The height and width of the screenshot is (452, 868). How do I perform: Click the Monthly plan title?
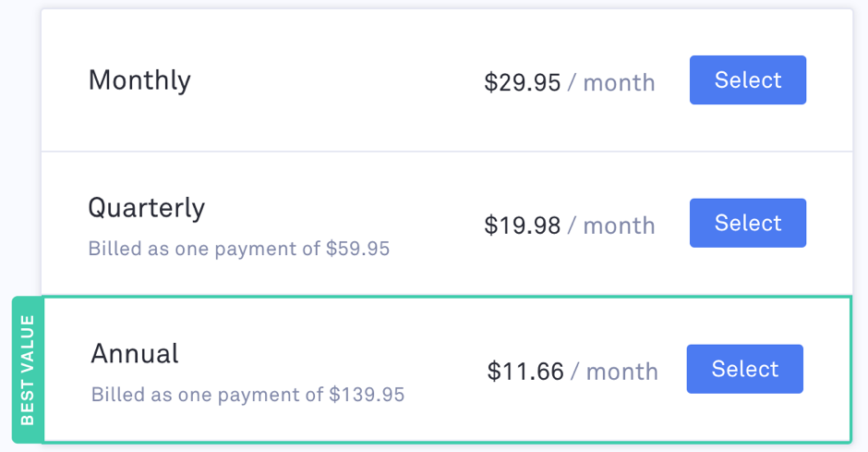coord(139,80)
